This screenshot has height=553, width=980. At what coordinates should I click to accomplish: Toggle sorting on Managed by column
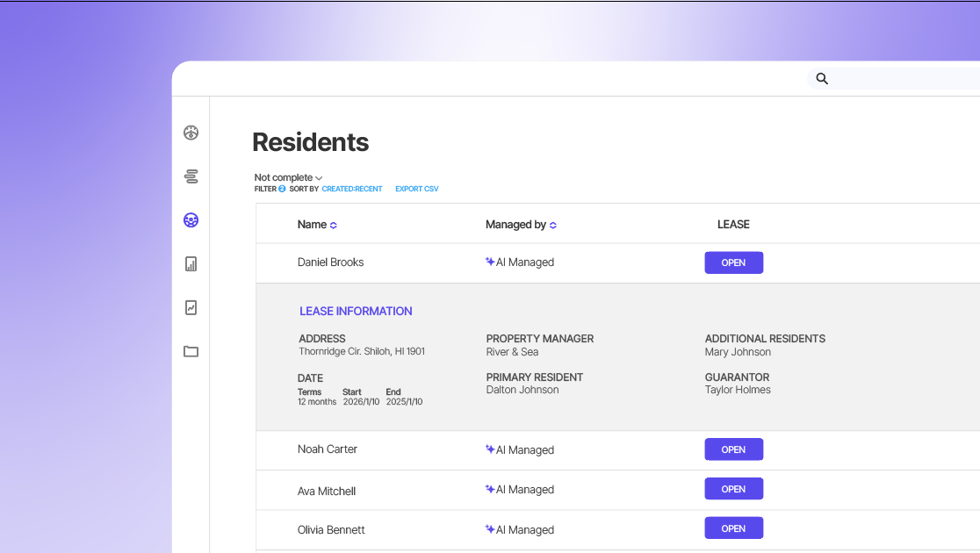pos(553,226)
